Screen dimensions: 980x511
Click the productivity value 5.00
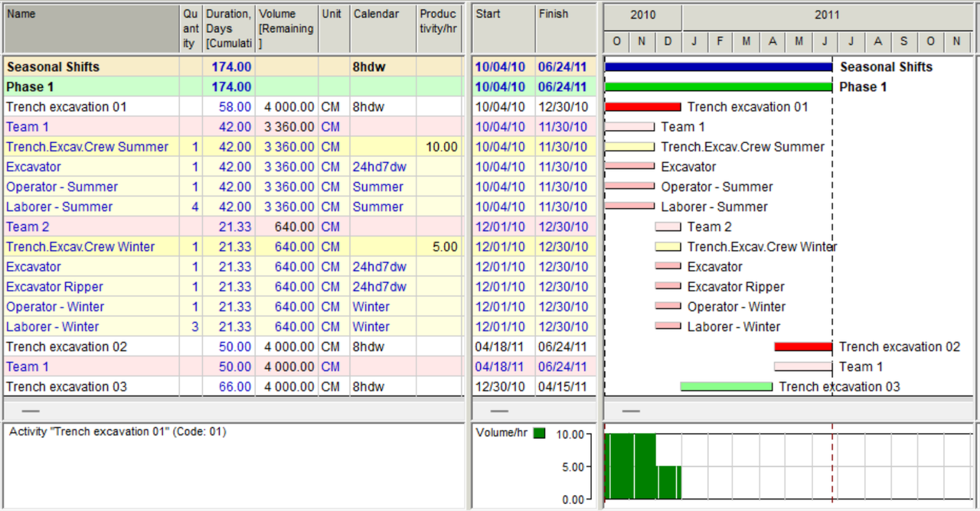pyautogui.click(x=445, y=247)
